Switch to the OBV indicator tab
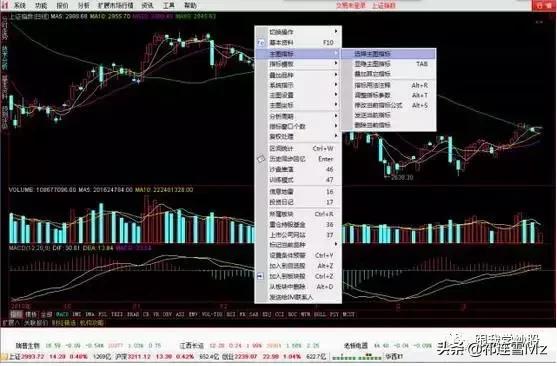The height and width of the screenshot is (366, 557). (167, 314)
